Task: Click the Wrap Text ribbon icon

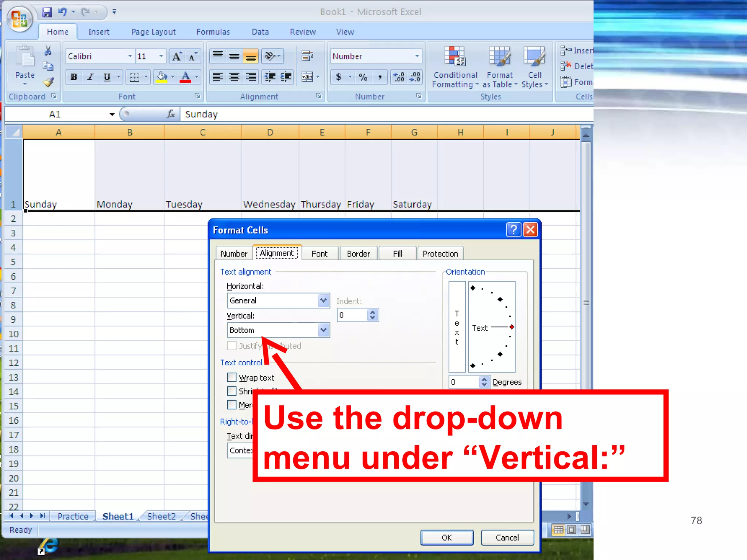Action: tap(307, 56)
